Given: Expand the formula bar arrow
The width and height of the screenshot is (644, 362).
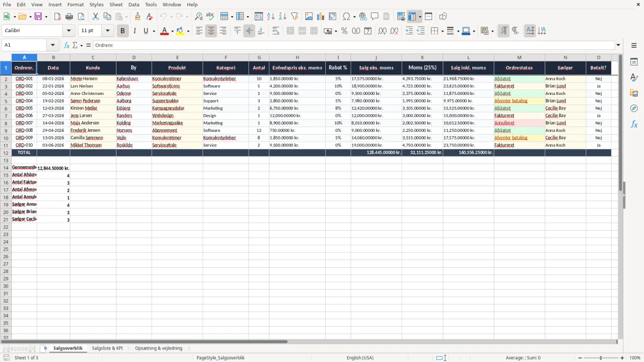Looking at the screenshot, I should 618,46.
